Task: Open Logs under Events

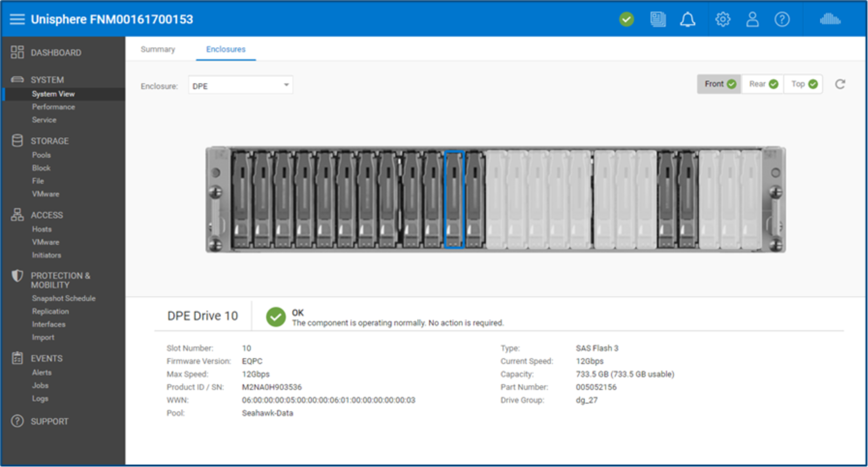Action: click(40, 399)
